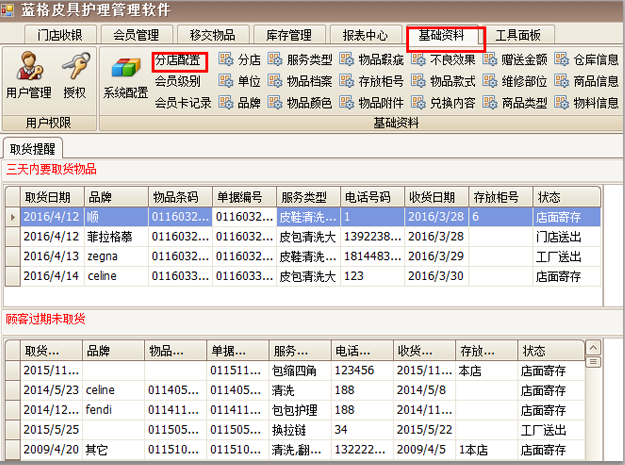The width and height of the screenshot is (625, 465).
Task: Open 系统配置 system configuration icon
Action: [125, 78]
